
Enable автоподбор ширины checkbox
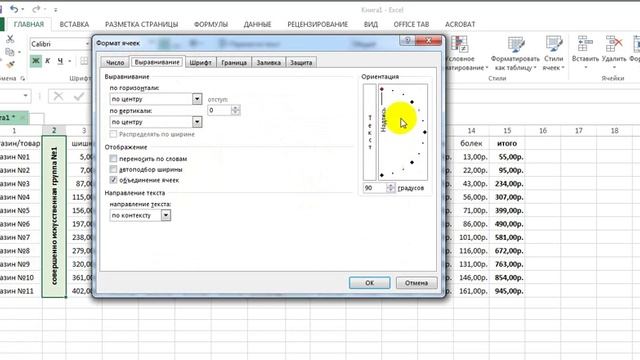click(x=113, y=169)
